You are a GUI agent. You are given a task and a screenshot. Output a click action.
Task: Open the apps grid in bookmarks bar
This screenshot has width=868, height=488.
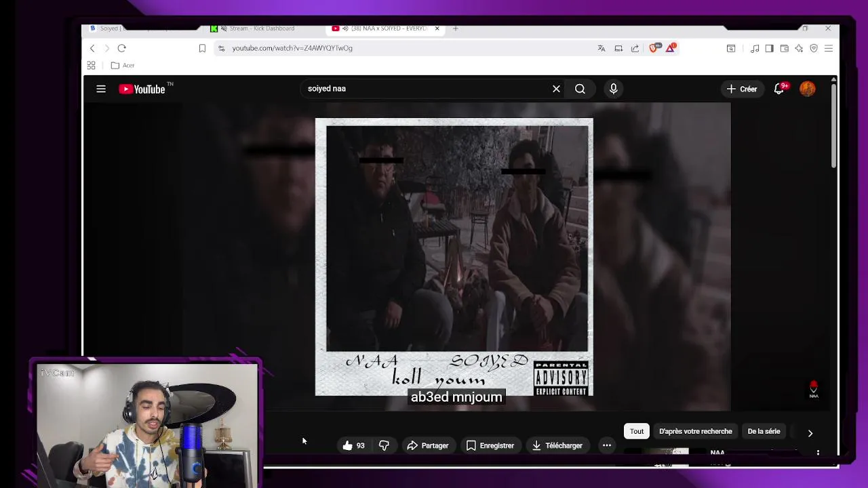91,65
